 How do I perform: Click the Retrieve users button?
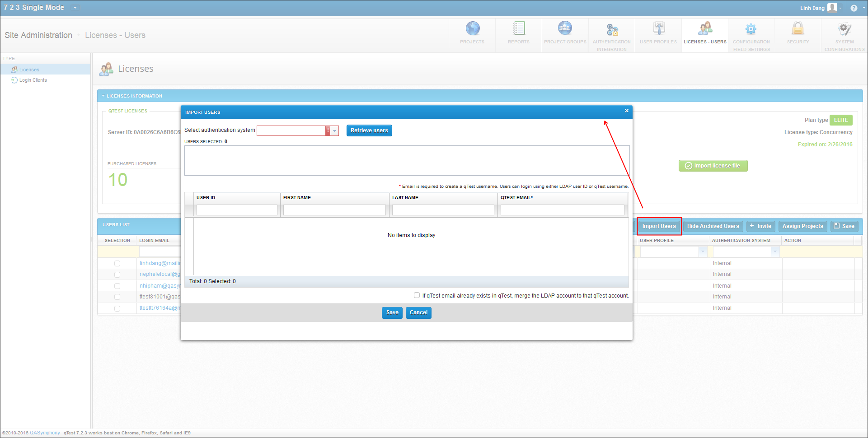(369, 130)
